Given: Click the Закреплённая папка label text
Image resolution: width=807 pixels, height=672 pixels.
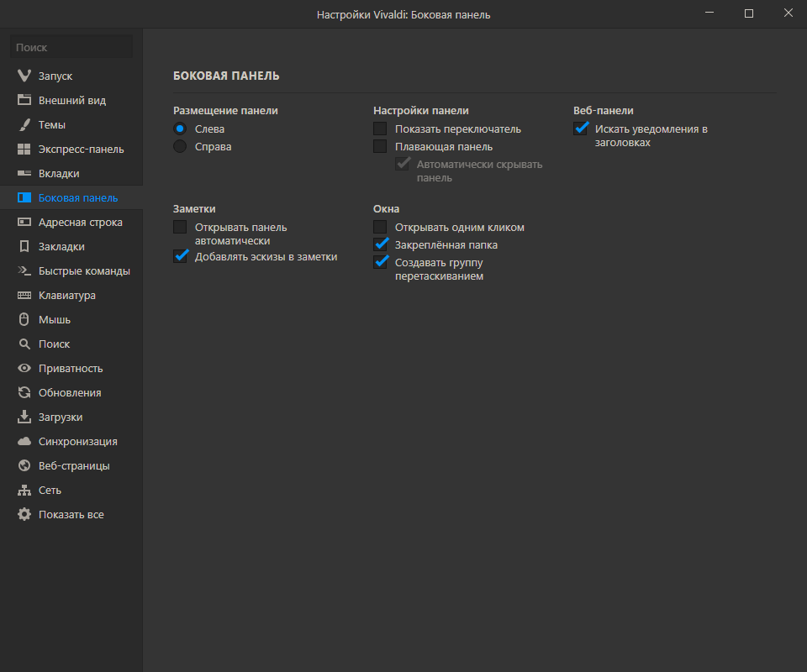Looking at the screenshot, I should (446, 245).
